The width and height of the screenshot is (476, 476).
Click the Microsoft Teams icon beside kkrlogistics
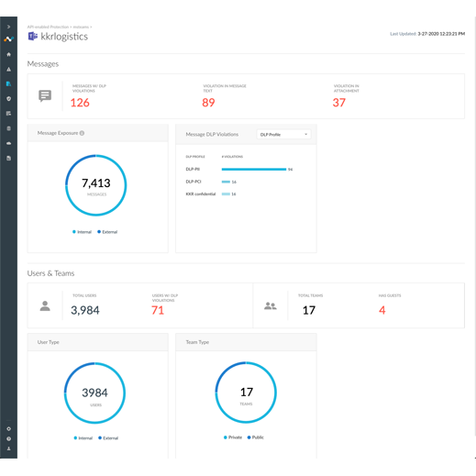[x=33, y=37]
